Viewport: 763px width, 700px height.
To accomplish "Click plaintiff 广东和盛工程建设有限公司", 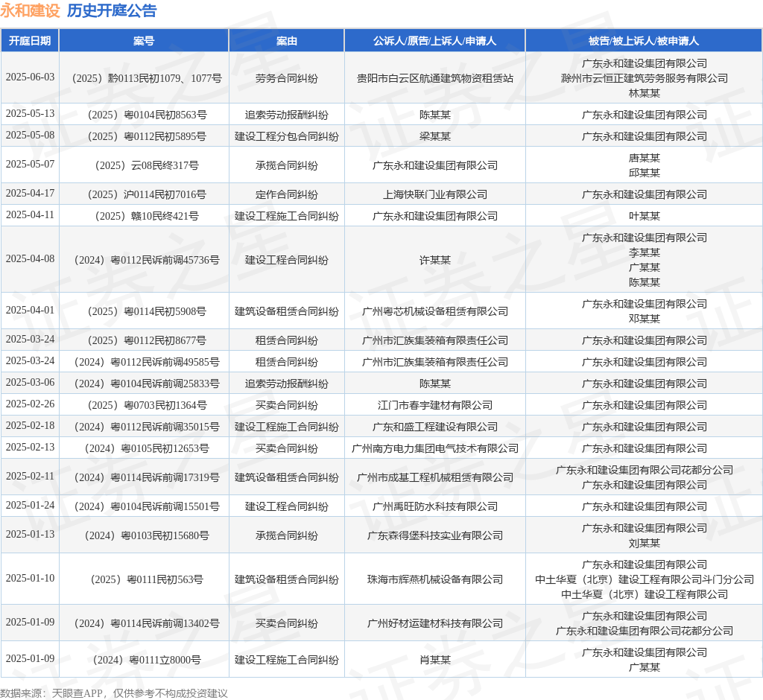I will pyautogui.click(x=435, y=427).
